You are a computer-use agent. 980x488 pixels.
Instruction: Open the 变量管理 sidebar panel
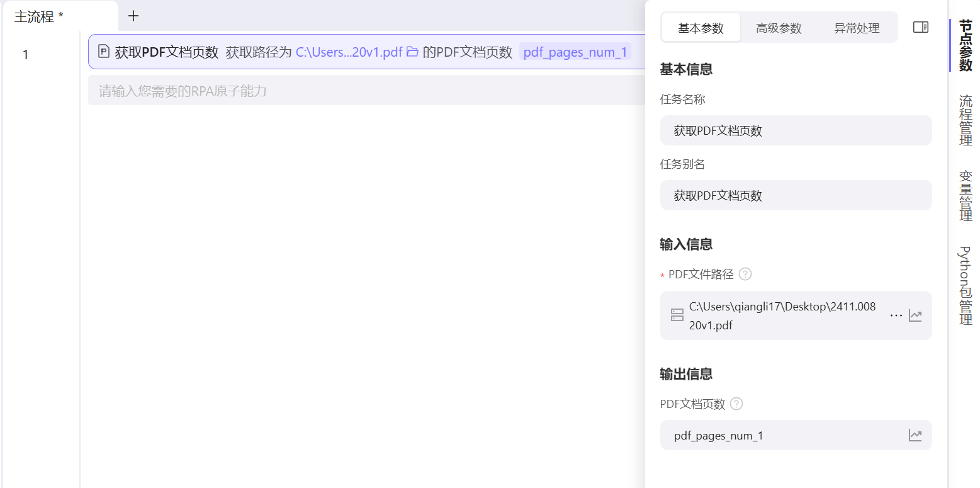(965, 195)
